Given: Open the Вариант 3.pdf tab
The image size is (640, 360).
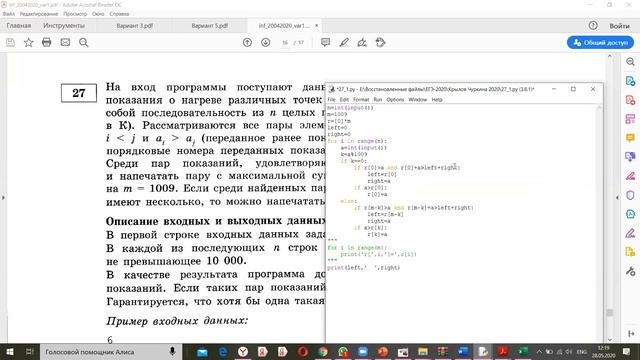Looking at the screenshot, I should (135, 26).
